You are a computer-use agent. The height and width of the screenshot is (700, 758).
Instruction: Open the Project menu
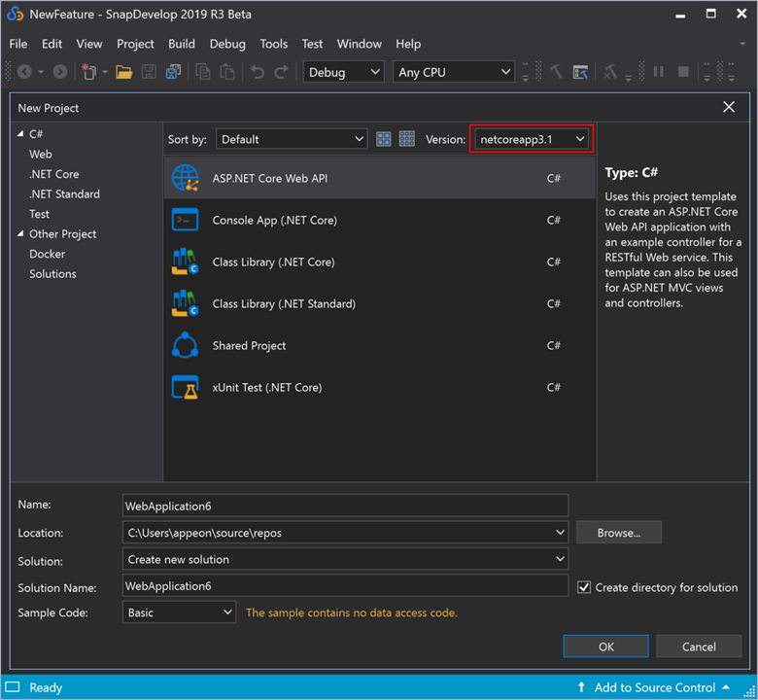click(135, 44)
